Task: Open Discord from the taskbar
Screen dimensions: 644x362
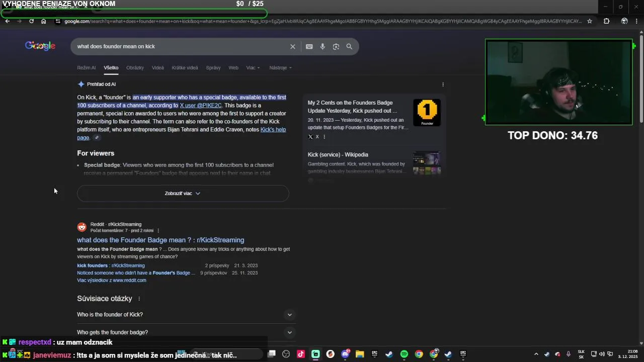Action: click(x=345, y=354)
